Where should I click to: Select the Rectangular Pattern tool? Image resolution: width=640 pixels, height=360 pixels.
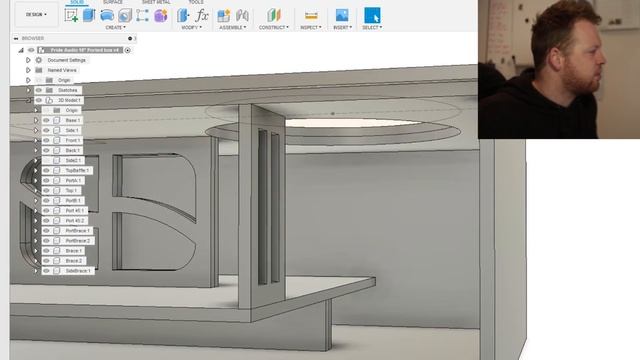[x=142, y=16]
